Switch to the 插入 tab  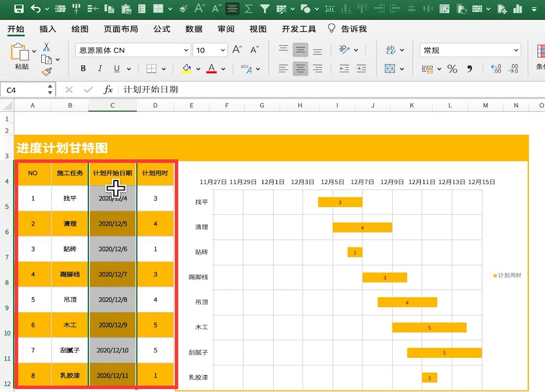48,29
